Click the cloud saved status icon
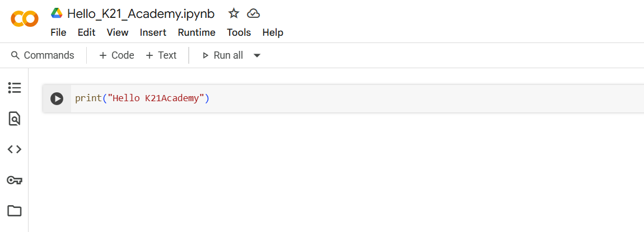 (254, 14)
